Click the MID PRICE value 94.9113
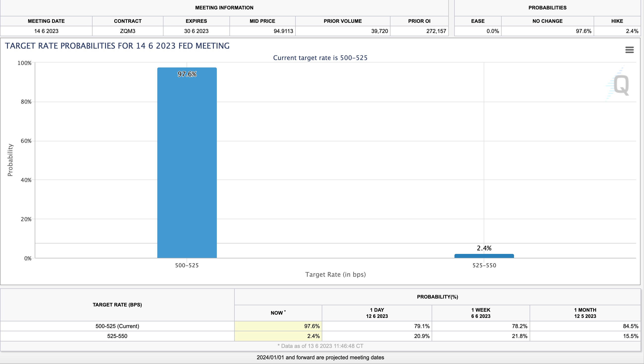 283,31
